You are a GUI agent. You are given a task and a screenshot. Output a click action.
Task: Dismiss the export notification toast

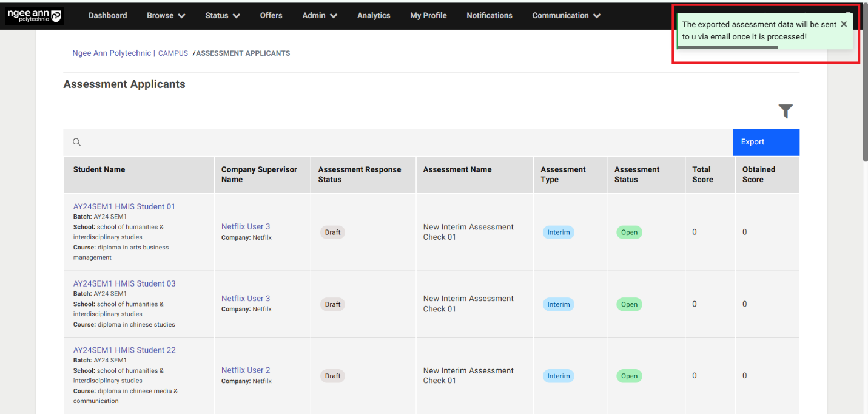click(844, 24)
